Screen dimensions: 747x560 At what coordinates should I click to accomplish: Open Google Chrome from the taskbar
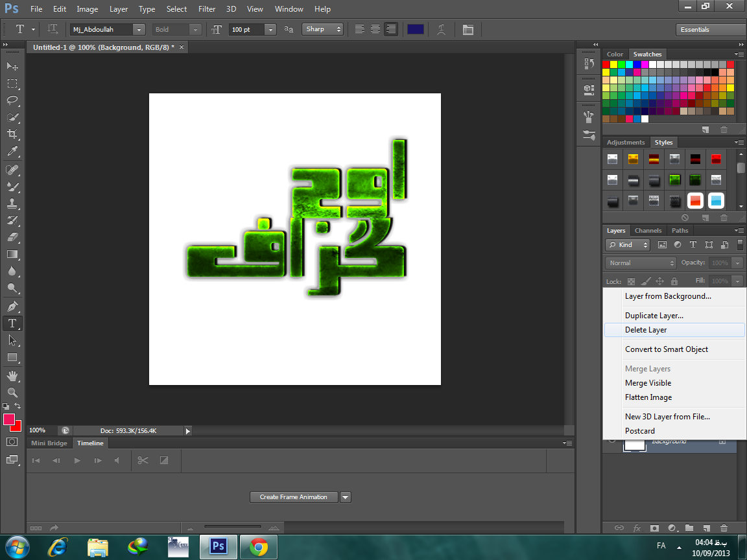point(258,547)
